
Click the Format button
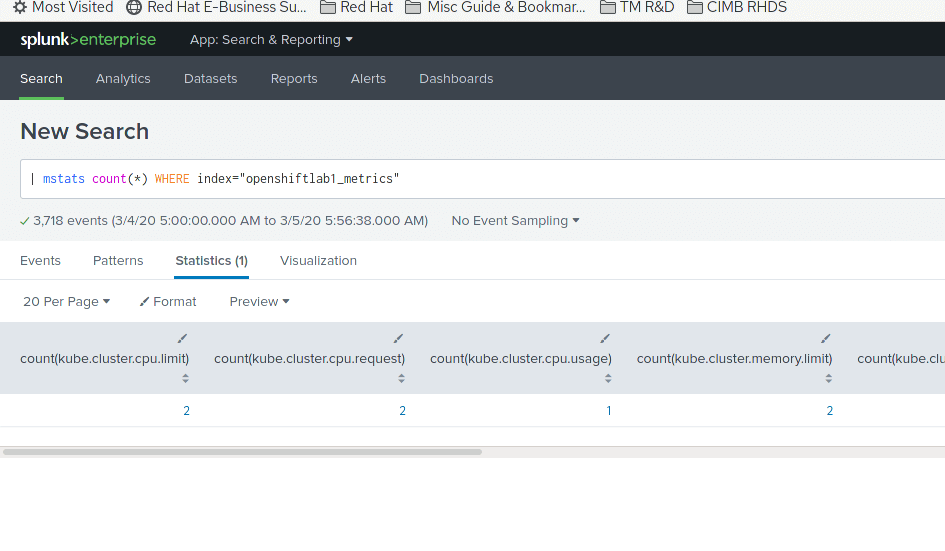point(168,301)
